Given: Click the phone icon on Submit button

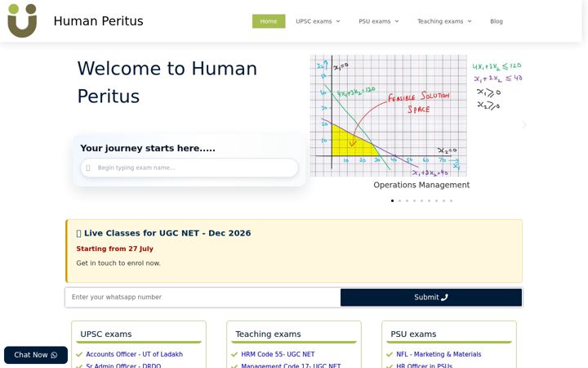Looking at the screenshot, I should [x=444, y=297].
